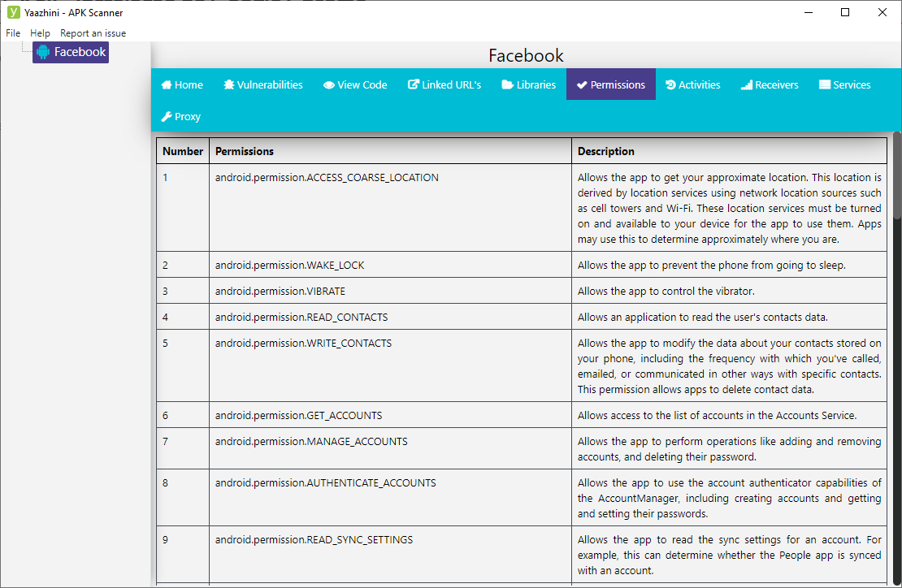The height and width of the screenshot is (588, 902).
Task: Select android.permission.WAKE_LOCK cell
Action: (391, 265)
